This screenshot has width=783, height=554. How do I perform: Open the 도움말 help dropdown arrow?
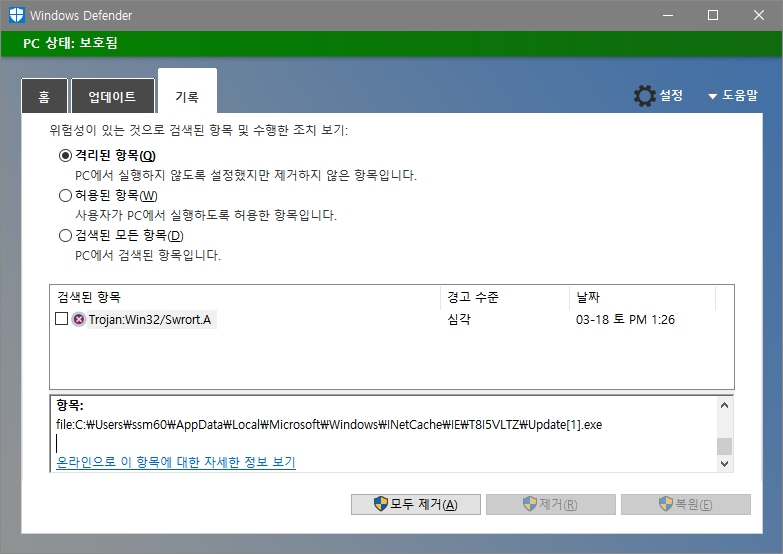pyautogui.click(x=713, y=97)
